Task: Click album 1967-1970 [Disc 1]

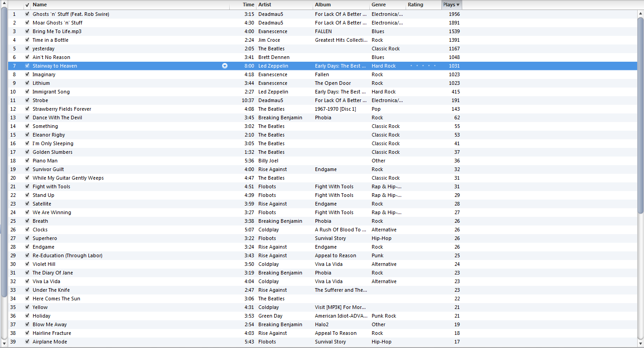Action: [x=335, y=109]
